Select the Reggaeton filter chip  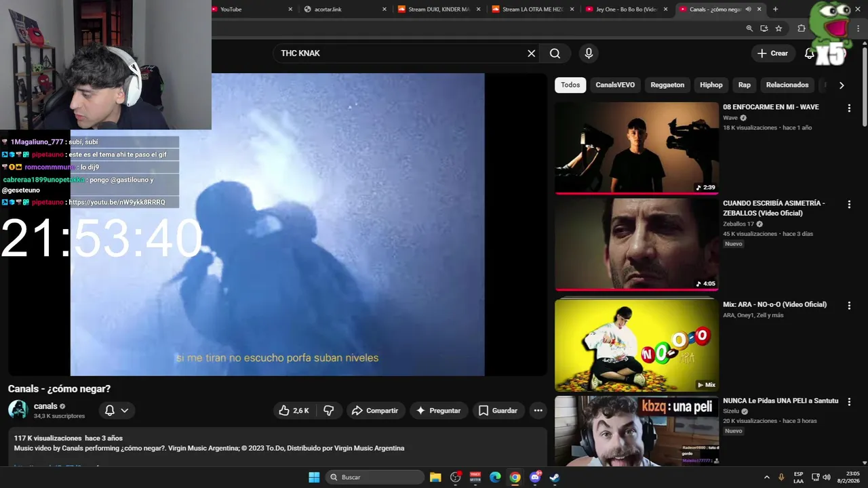tap(667, 85)
